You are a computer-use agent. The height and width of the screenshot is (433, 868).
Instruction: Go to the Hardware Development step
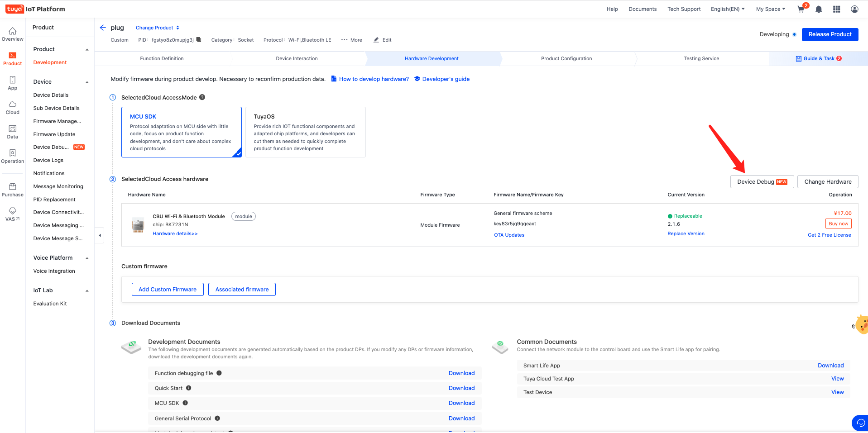(x=432, y=58)
